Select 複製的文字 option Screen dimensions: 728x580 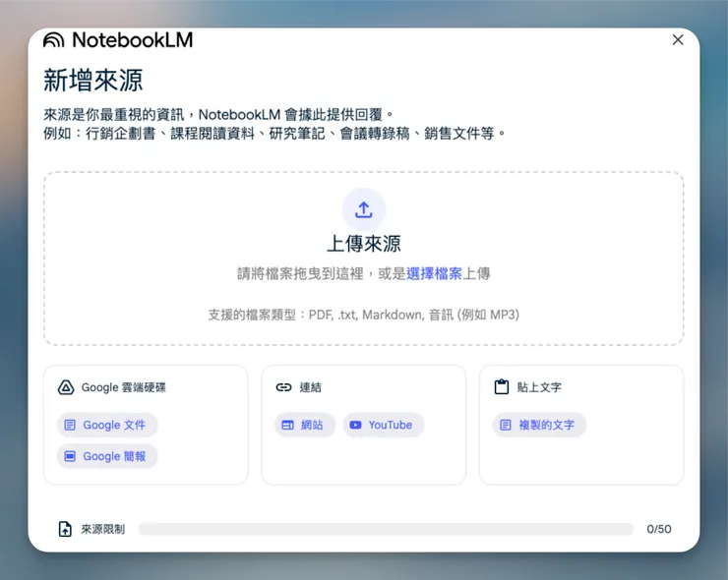pos(539,425)
